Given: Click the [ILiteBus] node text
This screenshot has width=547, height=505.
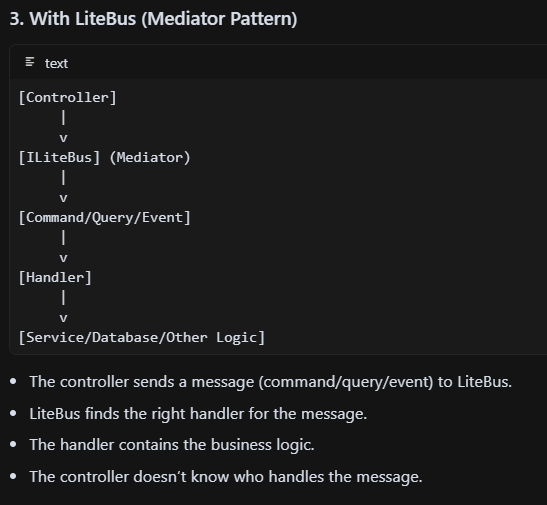Looking at the screenshot, I should click(x=59, y=158).
